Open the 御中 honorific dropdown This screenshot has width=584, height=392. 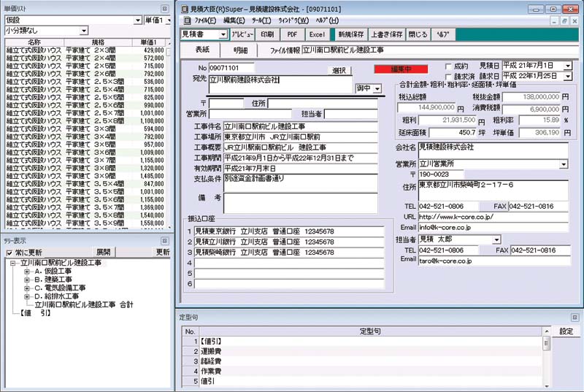tap(377, 88)
